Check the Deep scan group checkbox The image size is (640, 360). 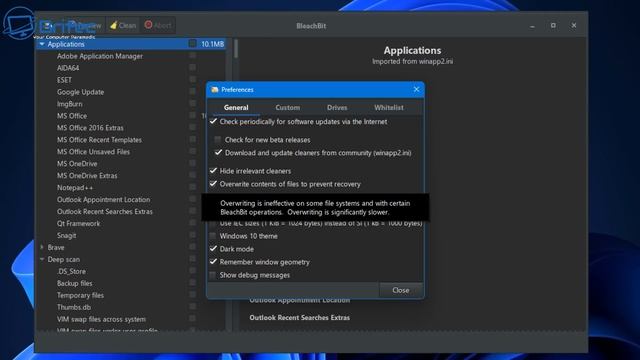tap(193, 259)
